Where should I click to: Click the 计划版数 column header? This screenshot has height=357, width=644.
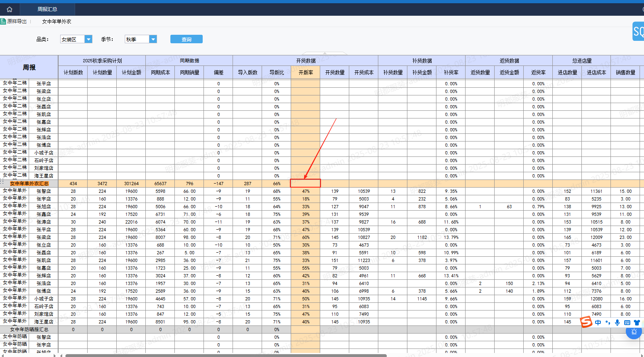73,72
